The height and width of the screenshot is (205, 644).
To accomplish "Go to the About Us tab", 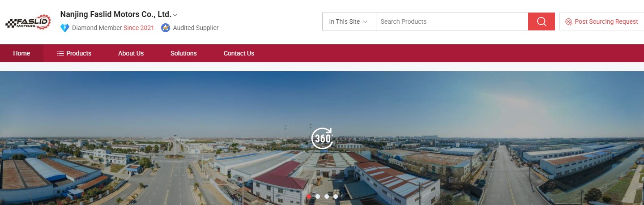I will click(131, 53).
